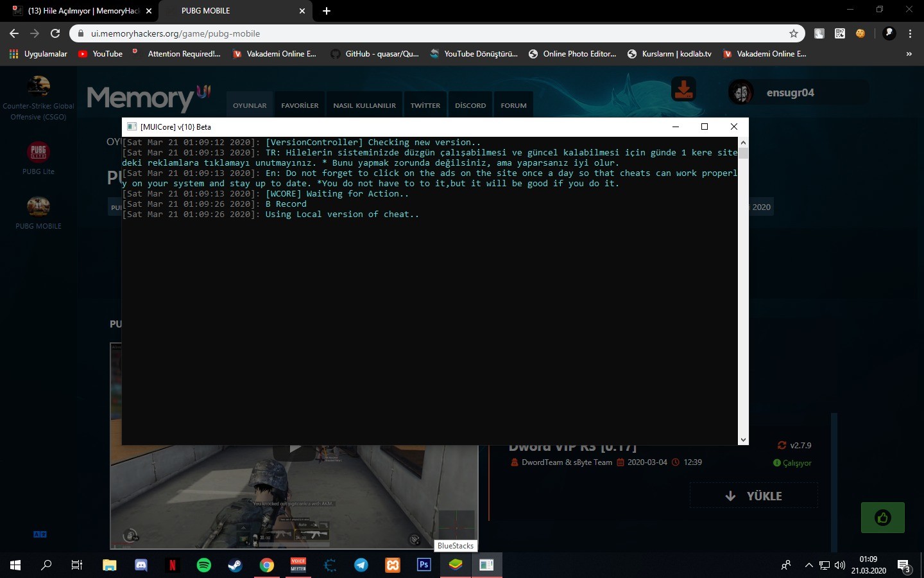The height and width of the screenshot is (578, 924).
Task: Select Counter-Strike Global Offensive in sidebar
Action: point(38,98)
